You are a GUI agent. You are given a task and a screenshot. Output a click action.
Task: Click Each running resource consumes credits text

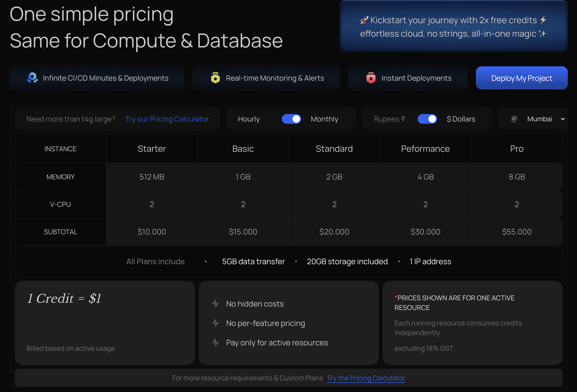point(458,328)
